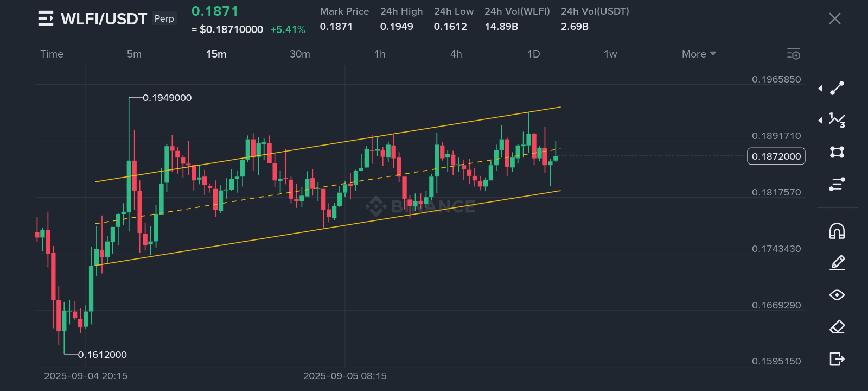Screen dimensions: 868x391
Task: Click the 24h Vol(WLFI) value 14.89B
Action: coord(501,27)
